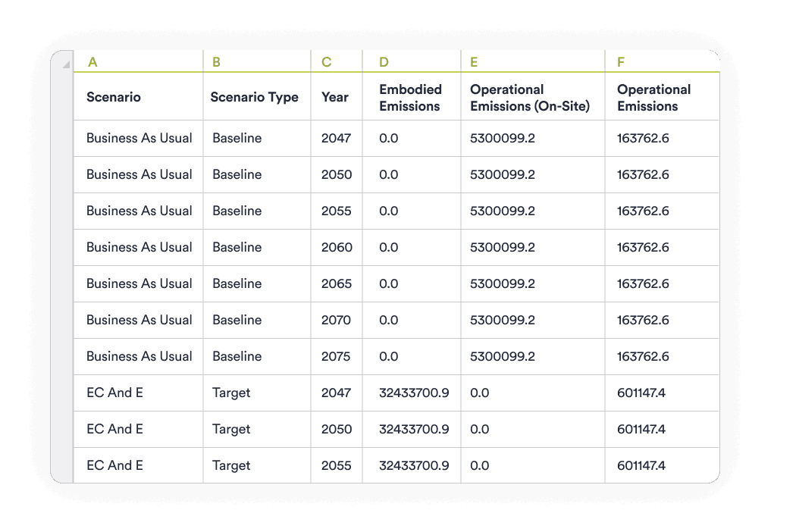The image size is (799, 532).
Task: Click the year 2065 cell
Action: click(337, 283)
